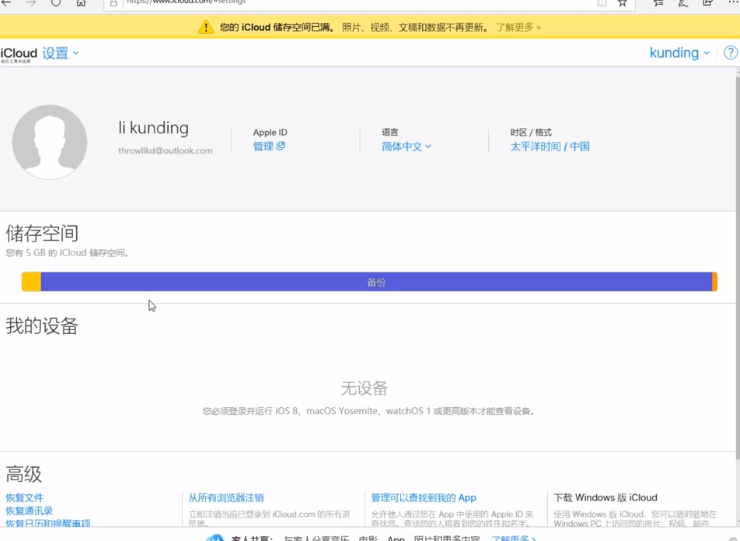Click 从所有浏览器注销 to sign out everywhere
The width and height of the screenshot is (740, 541).
226,498
